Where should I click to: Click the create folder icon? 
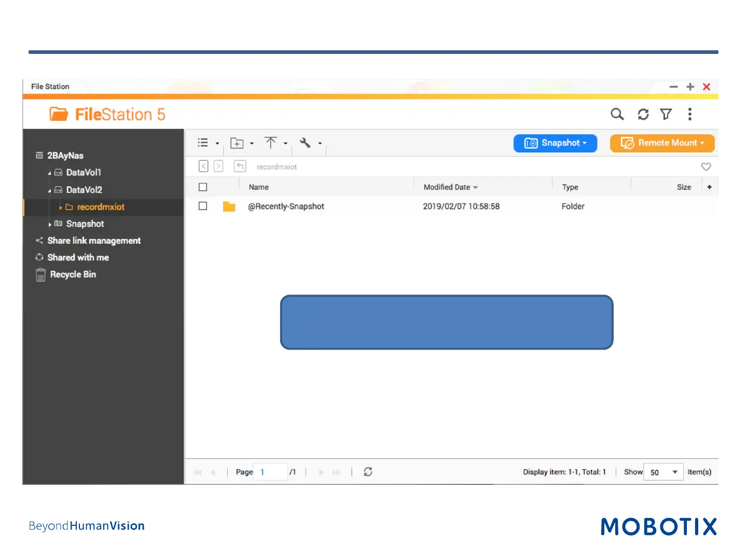[237, 143]
